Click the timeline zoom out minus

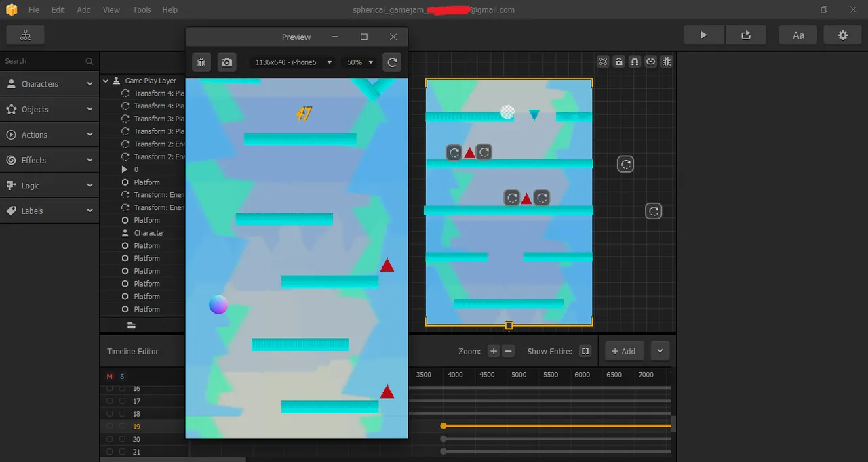point(509,351)
